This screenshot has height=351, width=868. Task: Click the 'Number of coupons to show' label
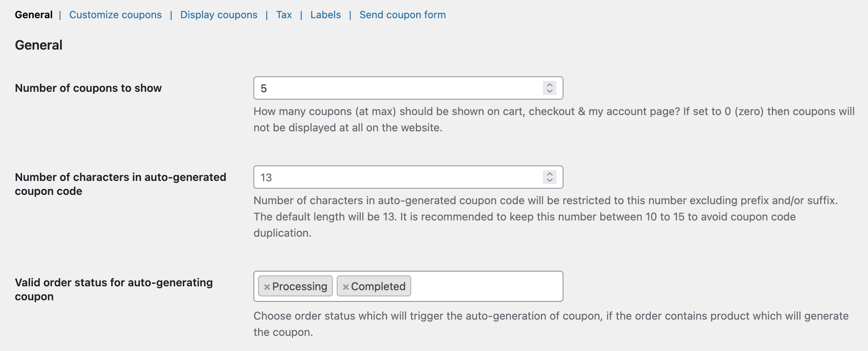(88, 88)
